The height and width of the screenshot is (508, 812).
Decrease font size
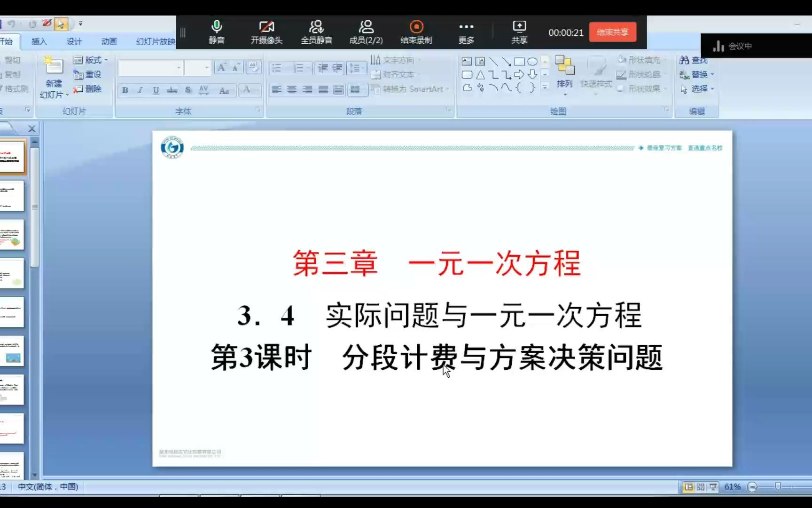pos(236,68)
